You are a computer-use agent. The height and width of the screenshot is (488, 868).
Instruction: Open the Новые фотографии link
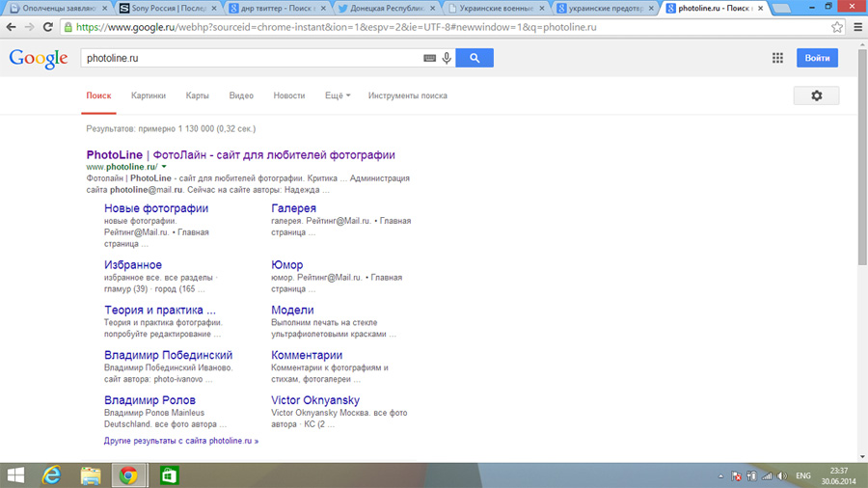click(x=156, y=208)
